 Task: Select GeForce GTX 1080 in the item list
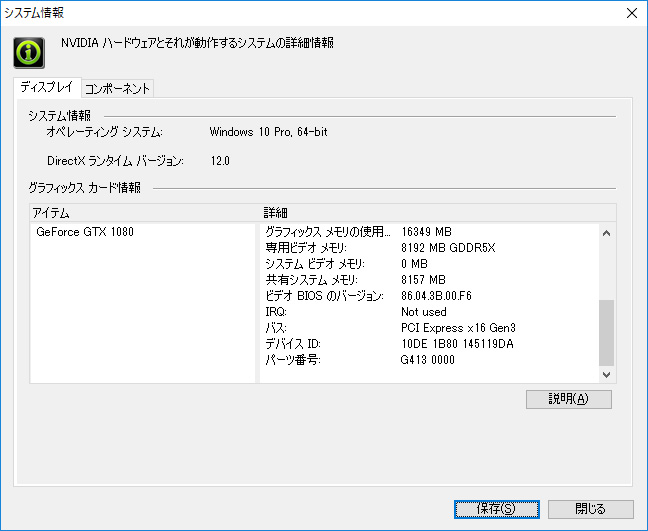85,232
